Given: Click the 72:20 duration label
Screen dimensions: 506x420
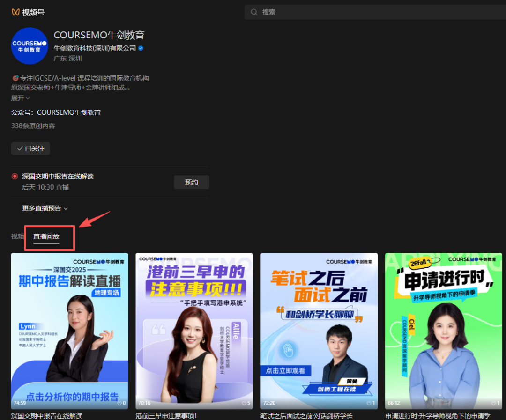Looking at the screenshot, I should coord(269,403).
